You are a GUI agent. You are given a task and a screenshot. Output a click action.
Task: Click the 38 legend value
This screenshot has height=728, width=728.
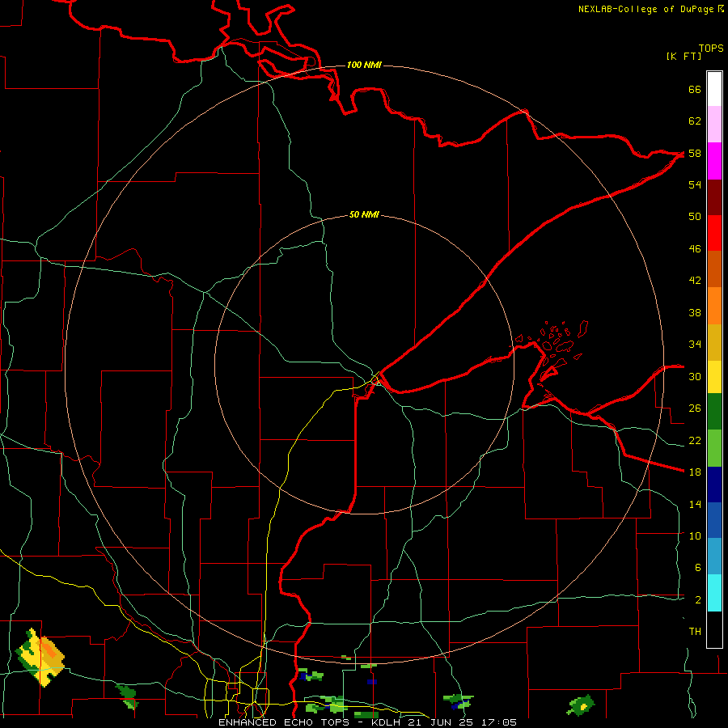tap(695, 312)
